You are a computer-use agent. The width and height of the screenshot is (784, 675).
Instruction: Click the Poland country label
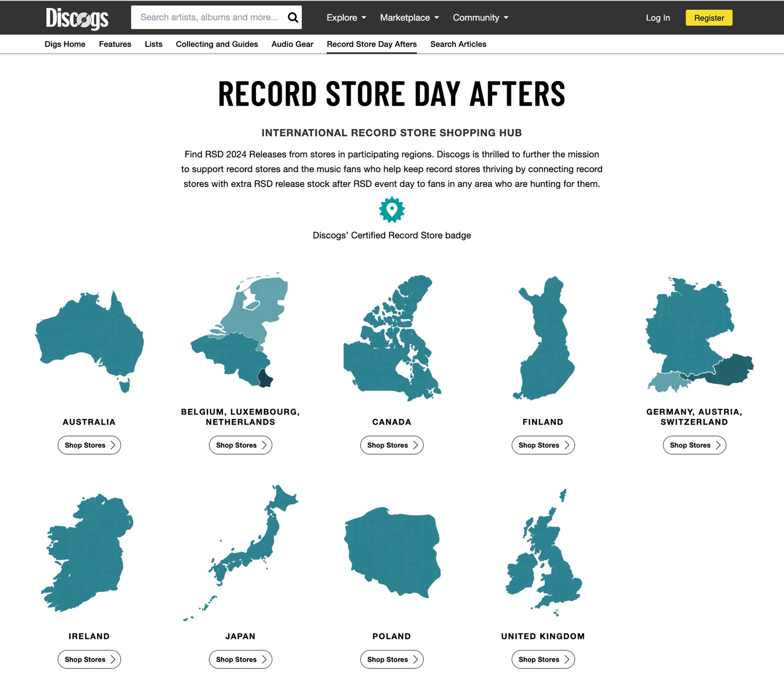click(x=392, y=636)
